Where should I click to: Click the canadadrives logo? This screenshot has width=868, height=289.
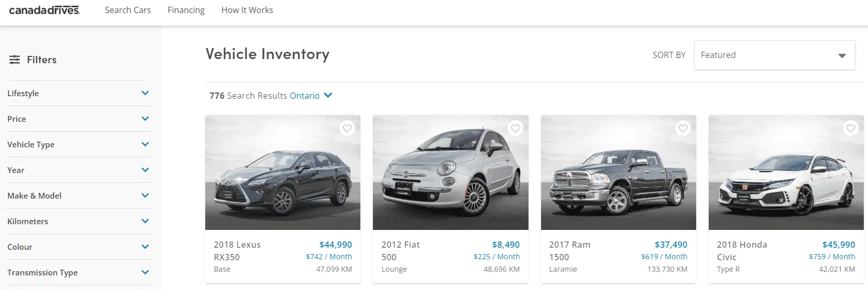(44, 10)
